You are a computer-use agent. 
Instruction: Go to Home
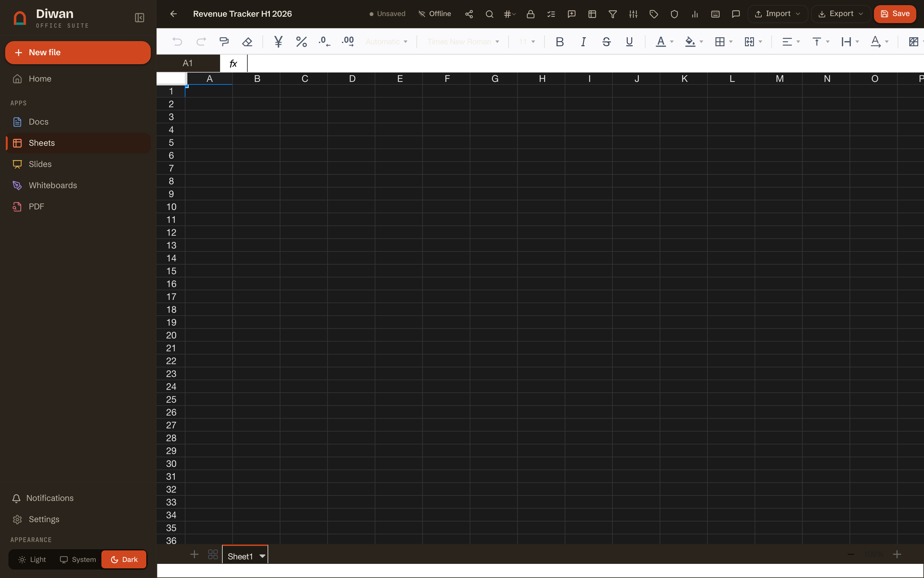pyautogui.click(x=78, y=79)
